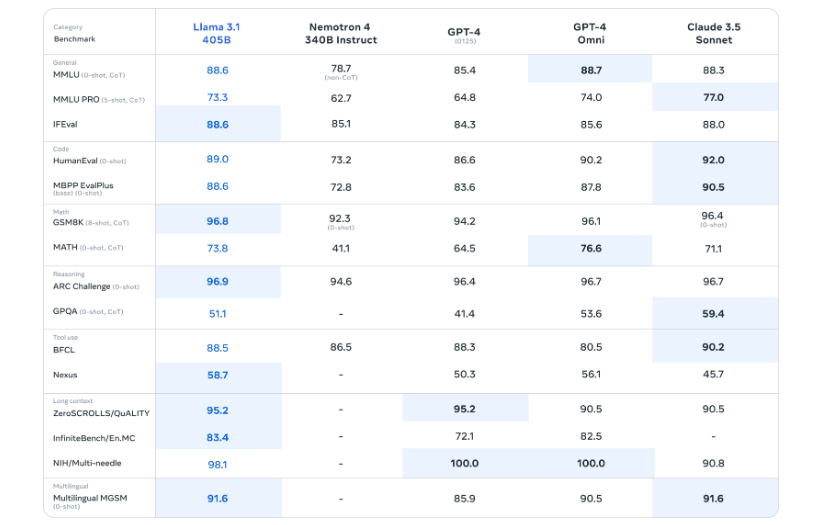This screenshot has height=525, width=838.
Task: Click the Nemotron 4 340B Instruct header
Action: click(343, 33)
